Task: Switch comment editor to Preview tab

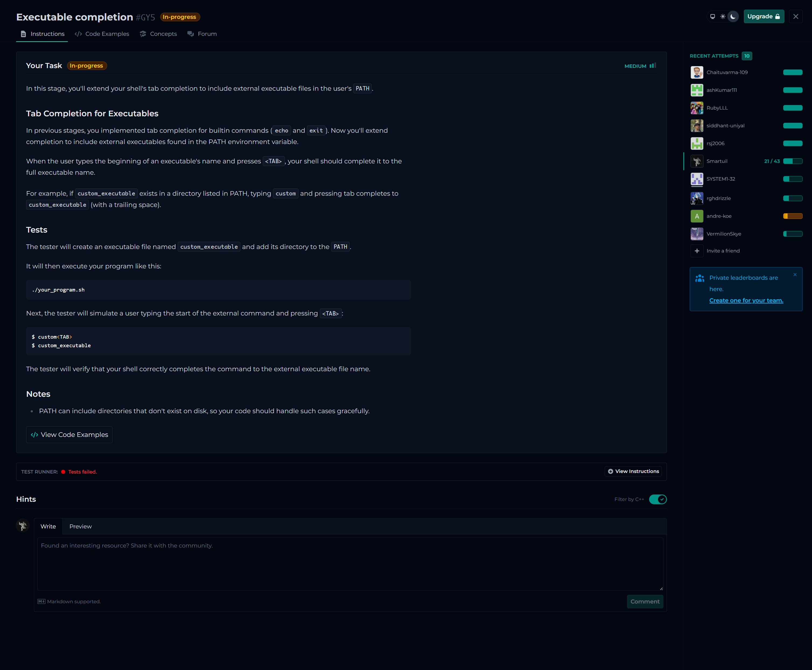Action: (80, 527)
